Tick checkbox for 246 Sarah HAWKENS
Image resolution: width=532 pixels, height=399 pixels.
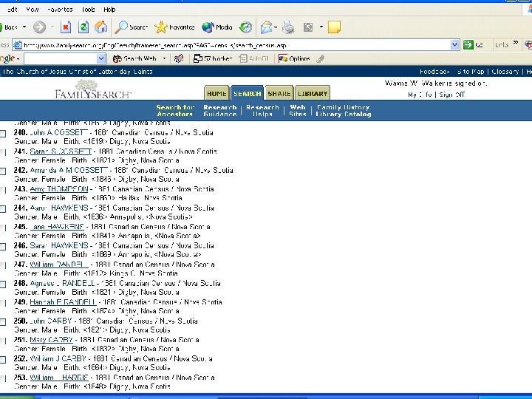point(3,247)
